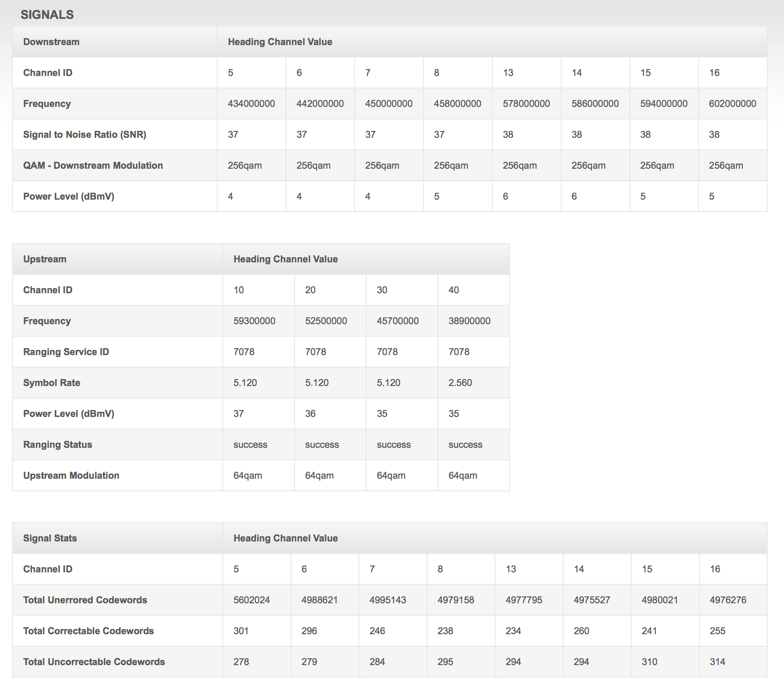The image size is (784, 681).
Task: Select the Total Correctable Codewords label
Action: pos(88,631)
